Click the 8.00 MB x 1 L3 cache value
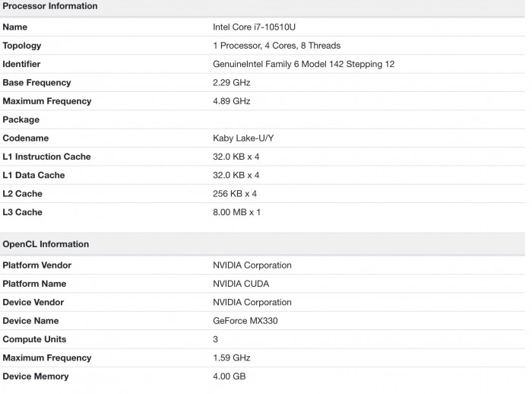Screen dimensions: 532x394 coord(236,212)
